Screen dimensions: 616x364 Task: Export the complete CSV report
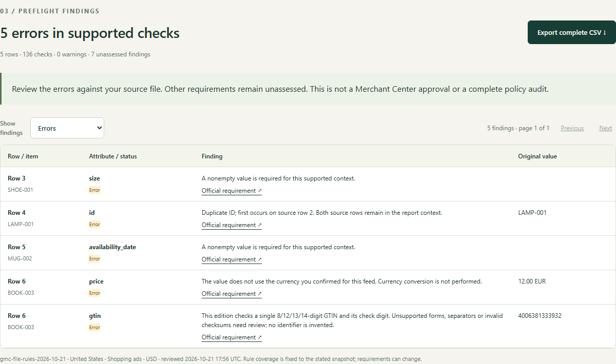click(x=572, y=32)
